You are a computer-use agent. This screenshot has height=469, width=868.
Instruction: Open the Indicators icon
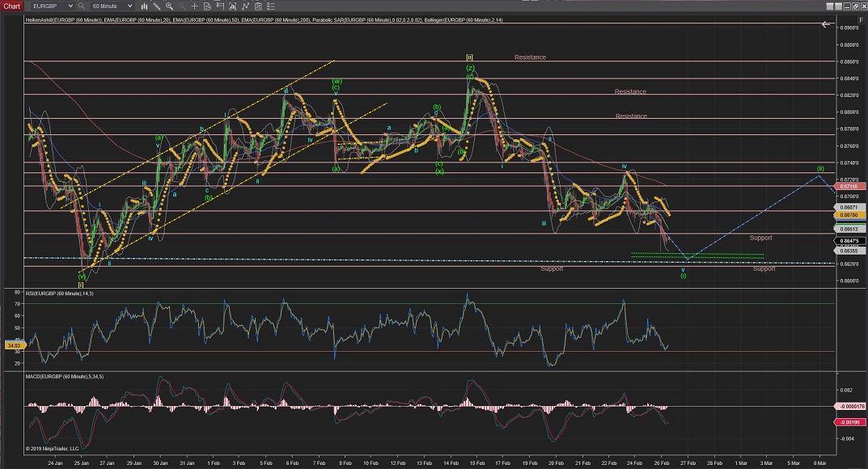coord(245,6)
